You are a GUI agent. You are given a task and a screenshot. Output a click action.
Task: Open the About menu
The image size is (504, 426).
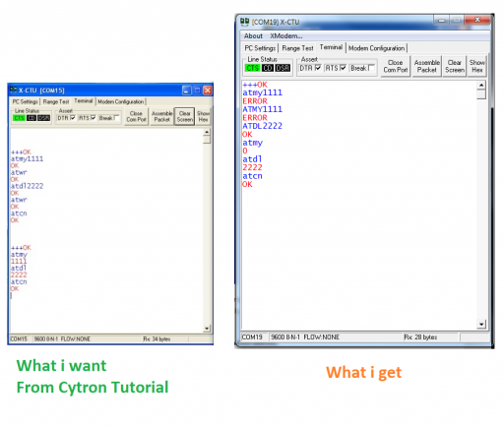click(x=253, y=36)
